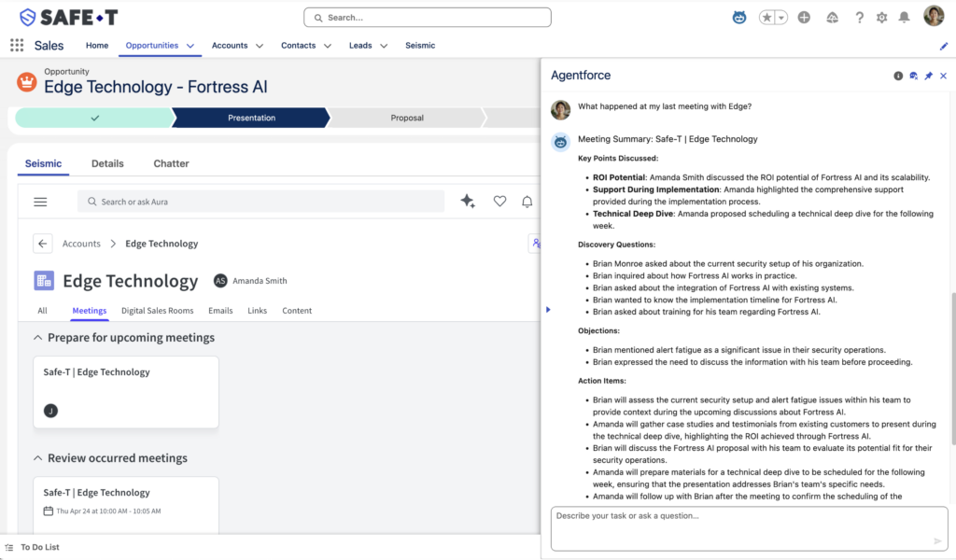Click the Seismic heart favorites icon
956x560 pixels.
(499, 202)
